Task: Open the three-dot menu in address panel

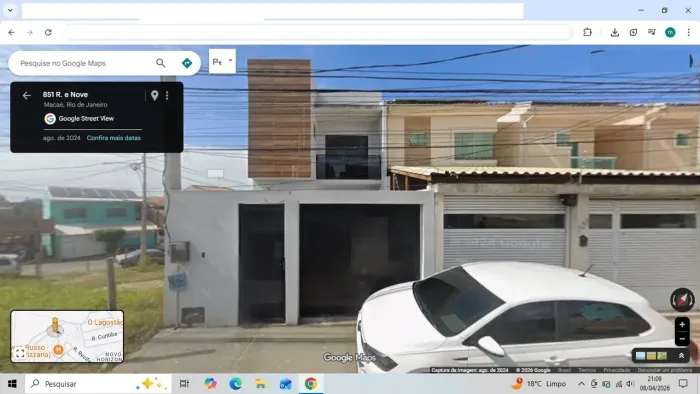Action: [167, 95]
